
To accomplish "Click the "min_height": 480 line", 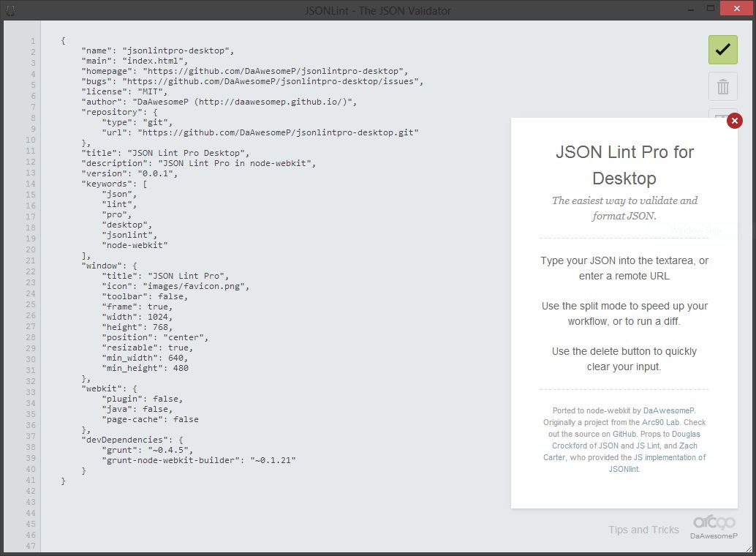I will [x=145, y=368].
